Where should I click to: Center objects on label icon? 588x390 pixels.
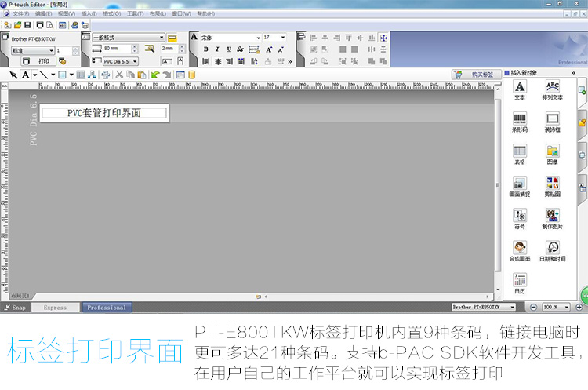(383, 38)
